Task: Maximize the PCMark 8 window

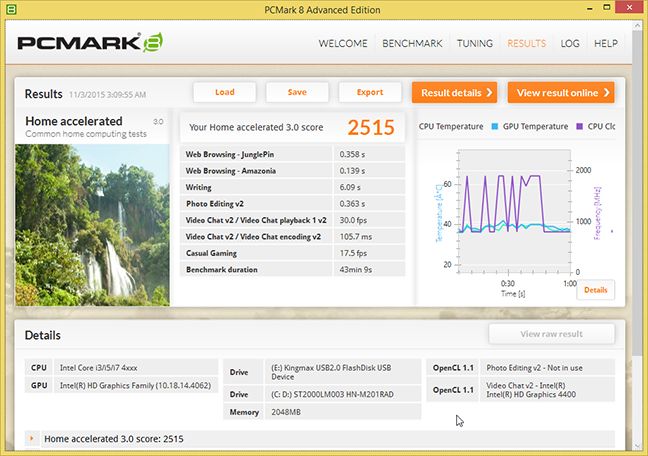Action: (x=607, y=7)
